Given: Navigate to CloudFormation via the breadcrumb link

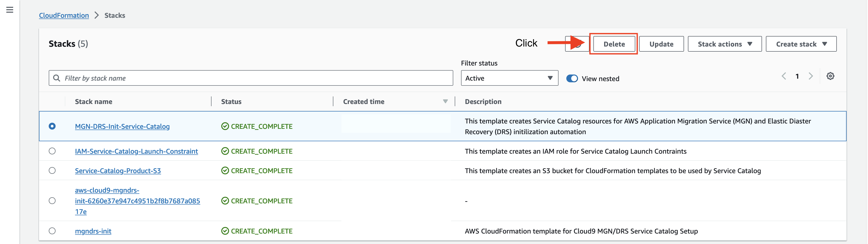Looking at the screenshot, I should tap(64, 15).
